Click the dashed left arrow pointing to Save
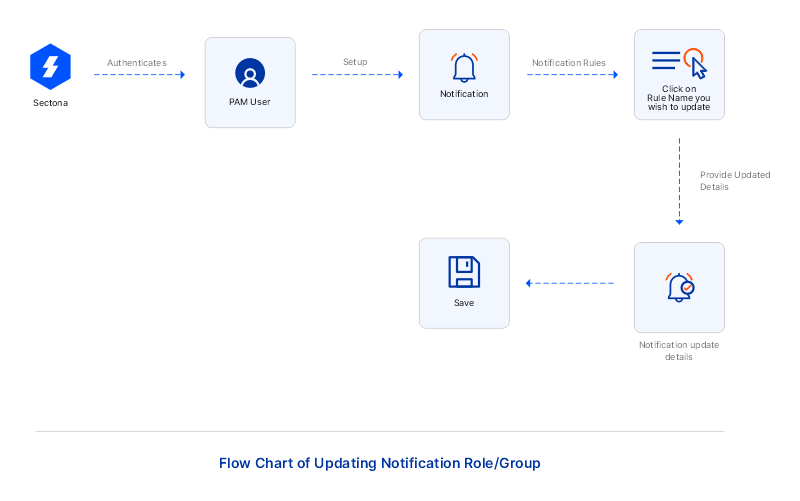Viewport: 800px width, 501px height. (x=570, y=283)
